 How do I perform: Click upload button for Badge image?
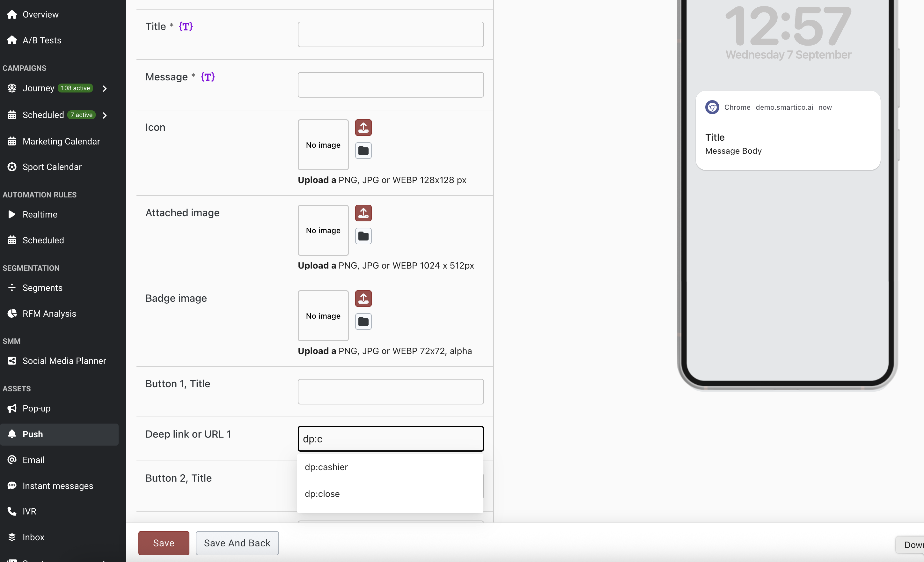363,299
